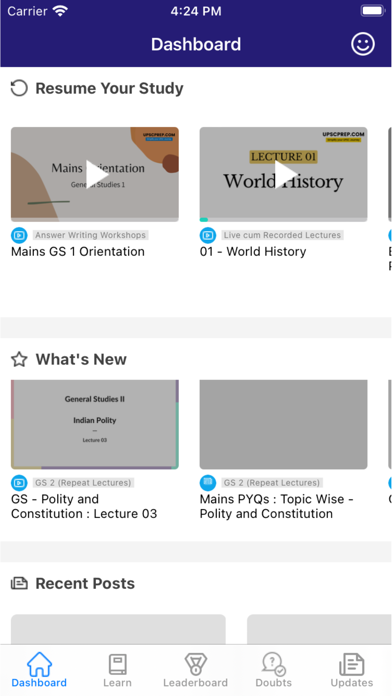Tap the Resume Your Study refresh icon
Viewport: 392px width, 696px height.
tap(19, 88)
